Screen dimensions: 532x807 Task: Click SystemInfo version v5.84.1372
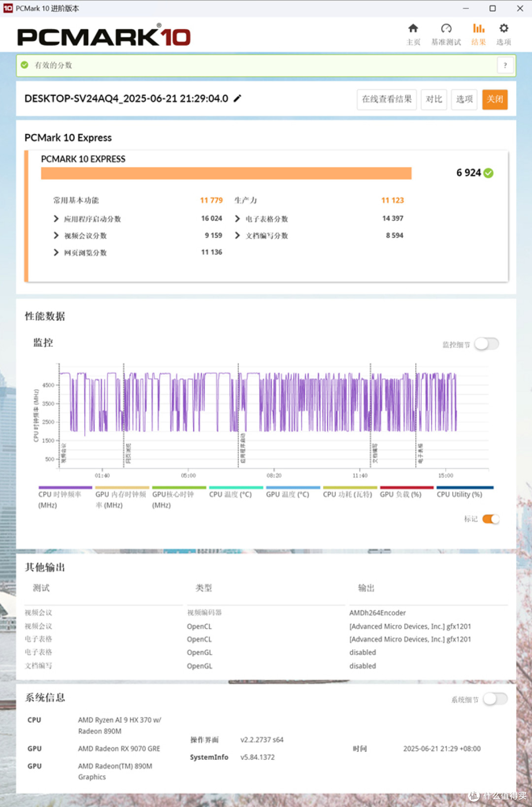click(x=258, y=757)
